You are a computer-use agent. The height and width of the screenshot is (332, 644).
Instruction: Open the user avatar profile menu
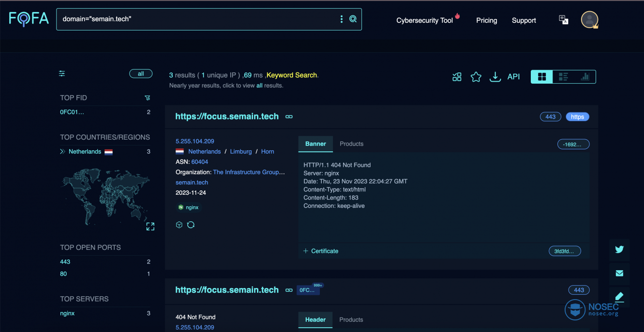[589, 20]
